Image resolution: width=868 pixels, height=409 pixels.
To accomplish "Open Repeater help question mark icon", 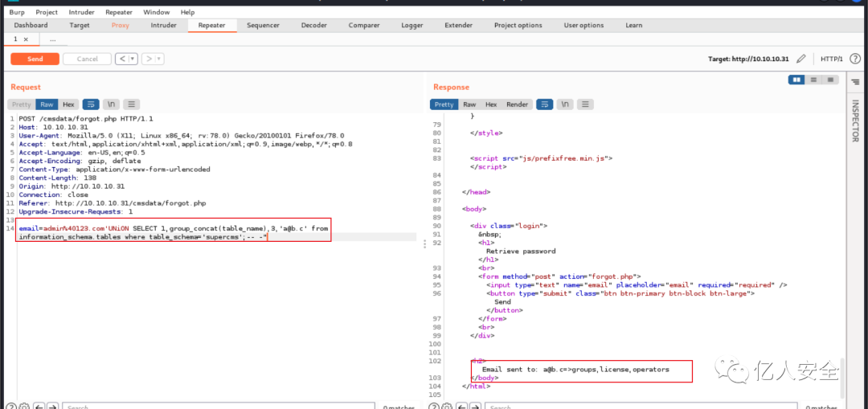I will click(854, 59).
